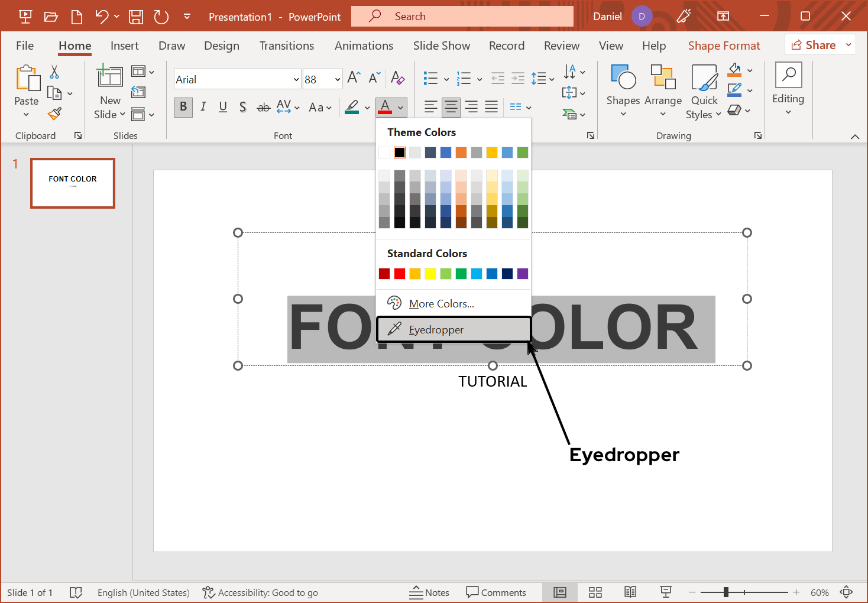Toggle Underline formatting
868x603 pixels.
pos(223,107)
